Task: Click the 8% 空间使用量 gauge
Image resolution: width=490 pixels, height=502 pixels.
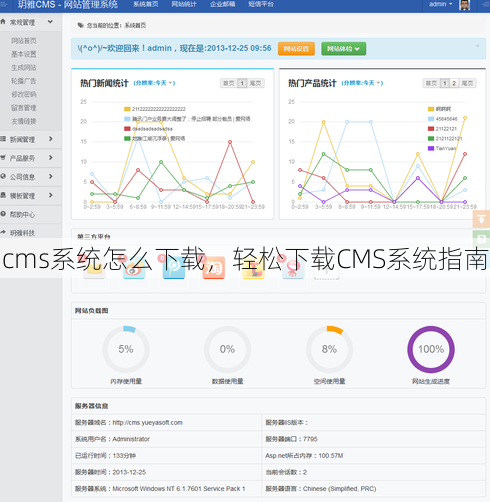Action: 329,349
